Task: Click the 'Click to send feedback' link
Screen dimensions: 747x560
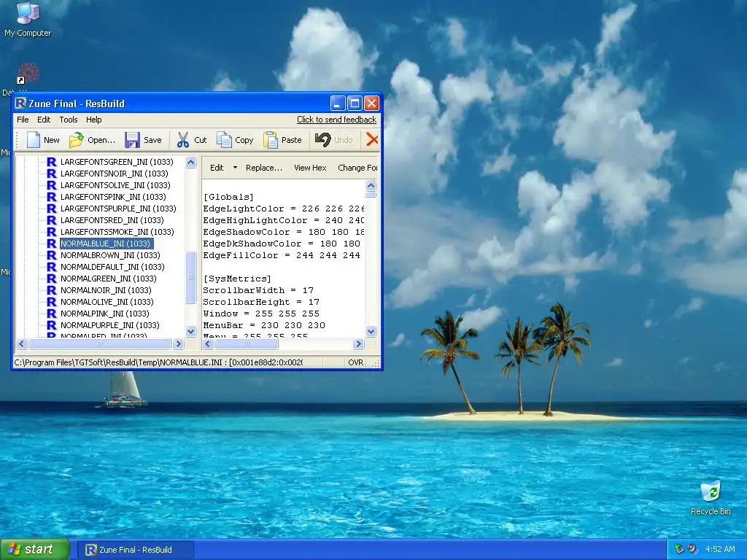Action: click(336, 120)
